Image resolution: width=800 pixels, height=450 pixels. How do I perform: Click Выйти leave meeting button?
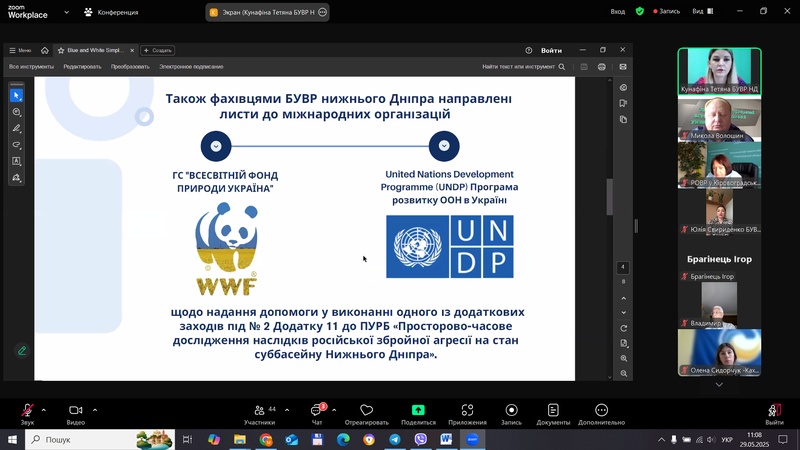coord(774,414)
